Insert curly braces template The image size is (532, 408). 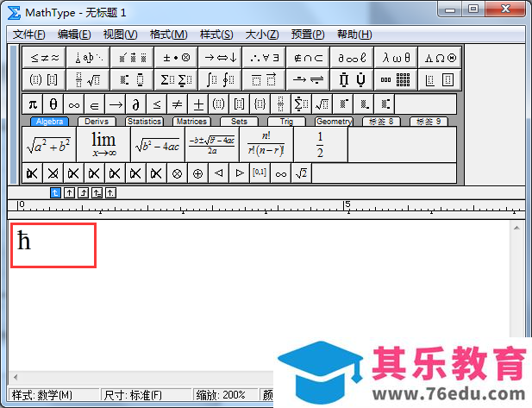click(260, 104)
